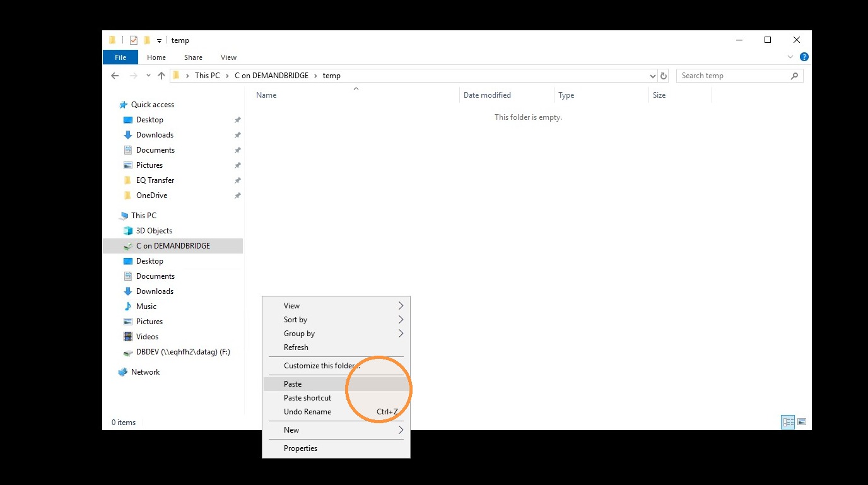Expand the address bar history dropdown
Screen dimensions: 868x485
pos(652,76)
